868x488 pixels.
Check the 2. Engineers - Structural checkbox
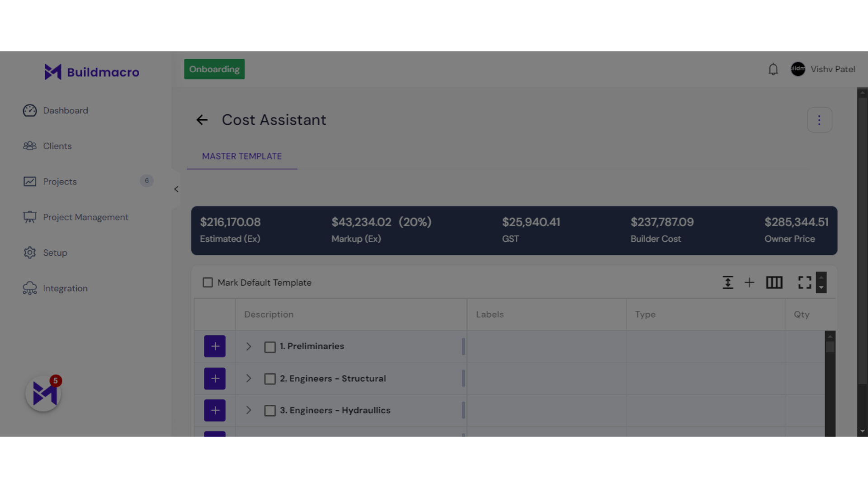(270, 379)
